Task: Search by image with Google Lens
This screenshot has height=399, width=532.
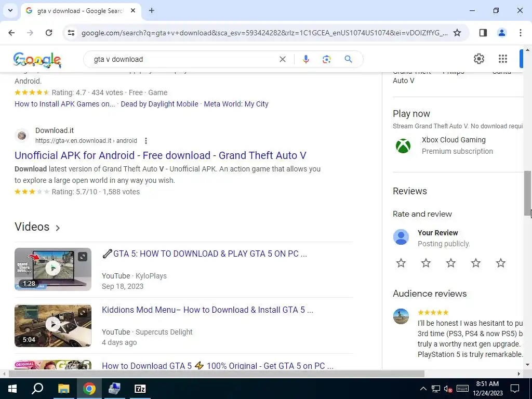Action: (326, 59)
